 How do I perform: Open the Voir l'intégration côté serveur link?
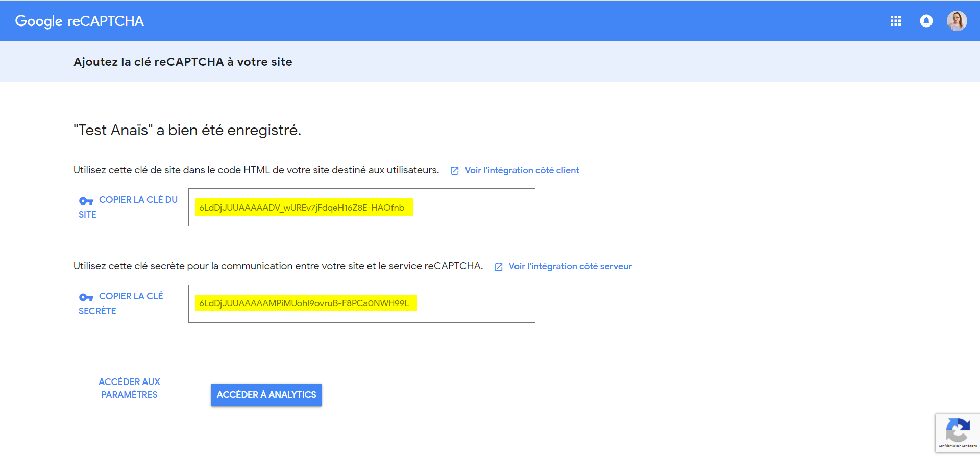pos(570,266)
